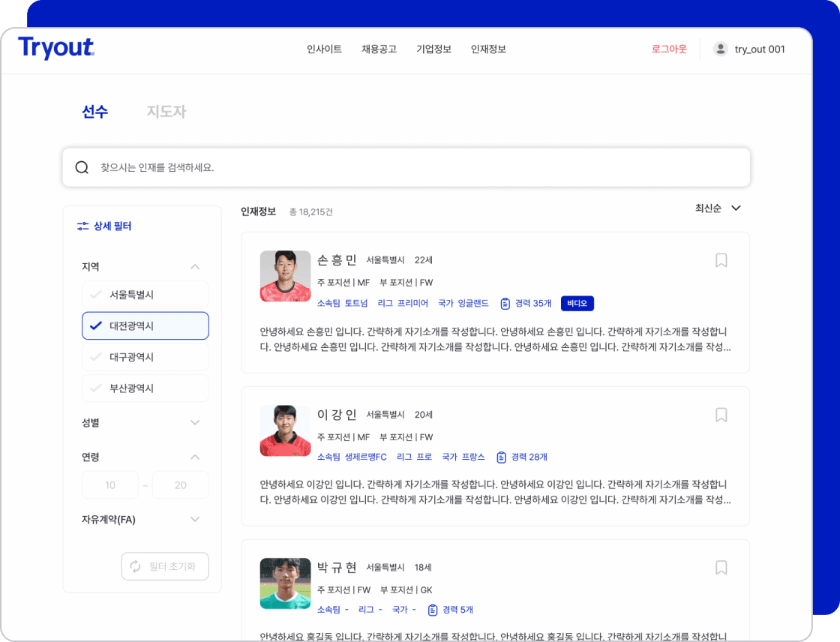Image resolution: width=840 pixels, height=642 pixels.
Task: Click 박규현's 주 포지션 | FW text
Action: click(344, 590)
